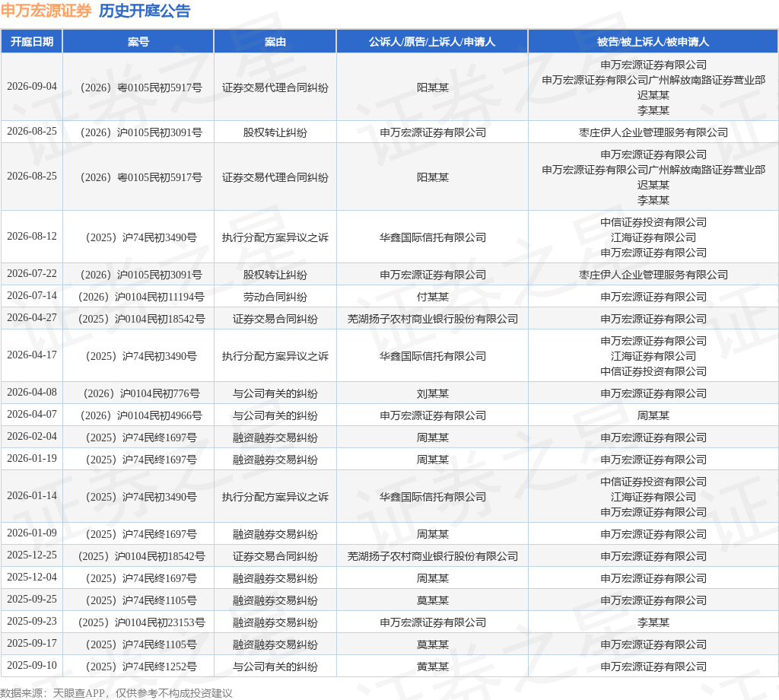Click plaintiff 刘某某 cell
Viewport: 779px width, 700px height.
pos(432,393)
